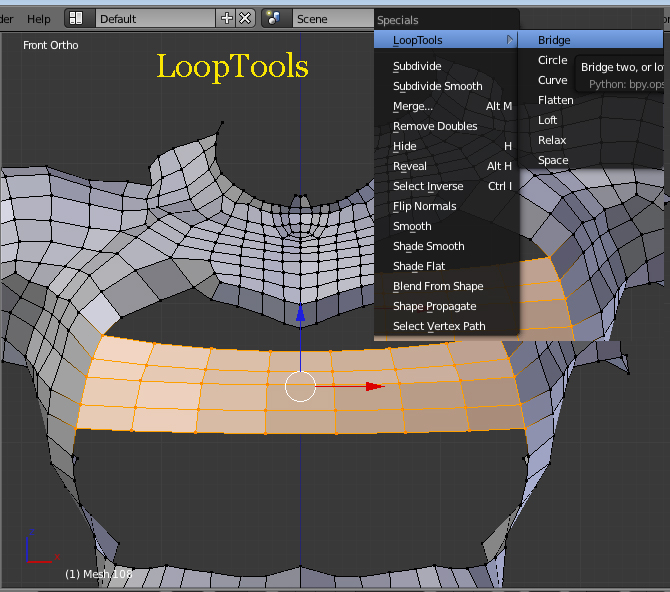Select Shade Smooth in Specials menu
670x592 pixels.
446,247
